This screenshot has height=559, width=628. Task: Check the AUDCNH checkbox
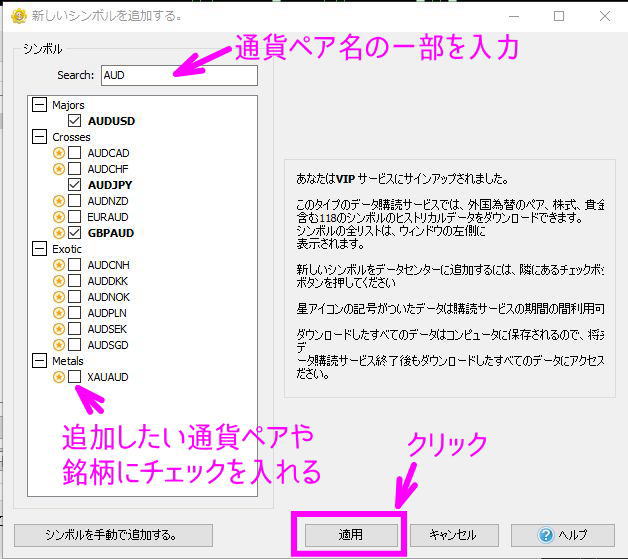74,265
